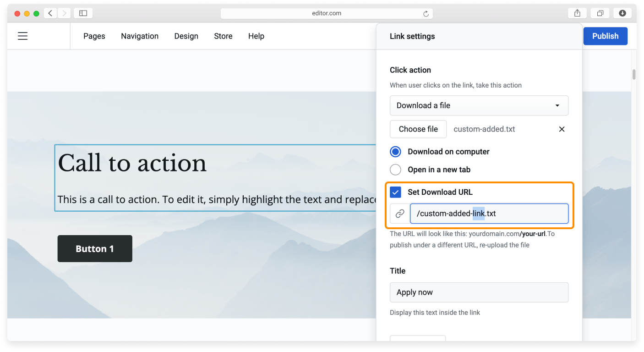Select Download on computer radio option

point(395,152)
